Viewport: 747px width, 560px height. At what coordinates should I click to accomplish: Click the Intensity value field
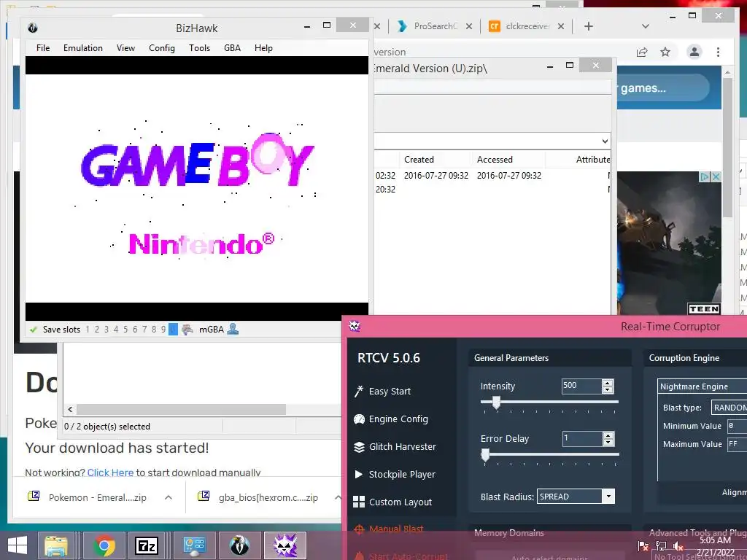point(581,386)
